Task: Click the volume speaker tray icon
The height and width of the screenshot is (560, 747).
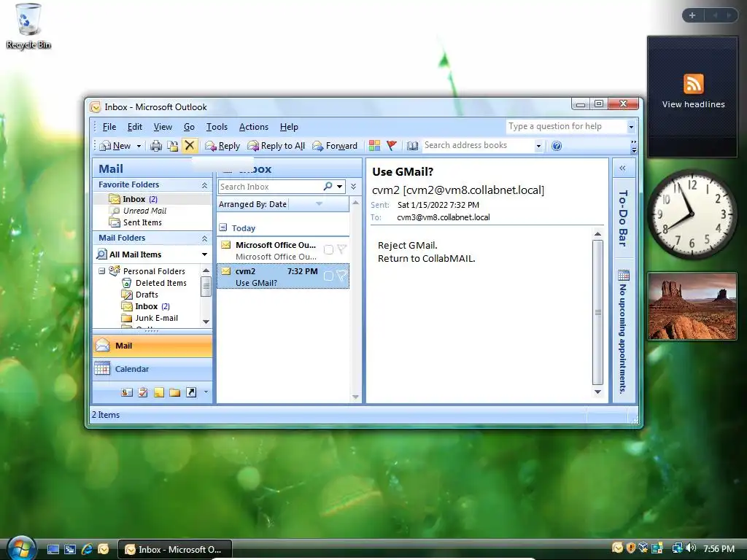Action: [692, 548]
